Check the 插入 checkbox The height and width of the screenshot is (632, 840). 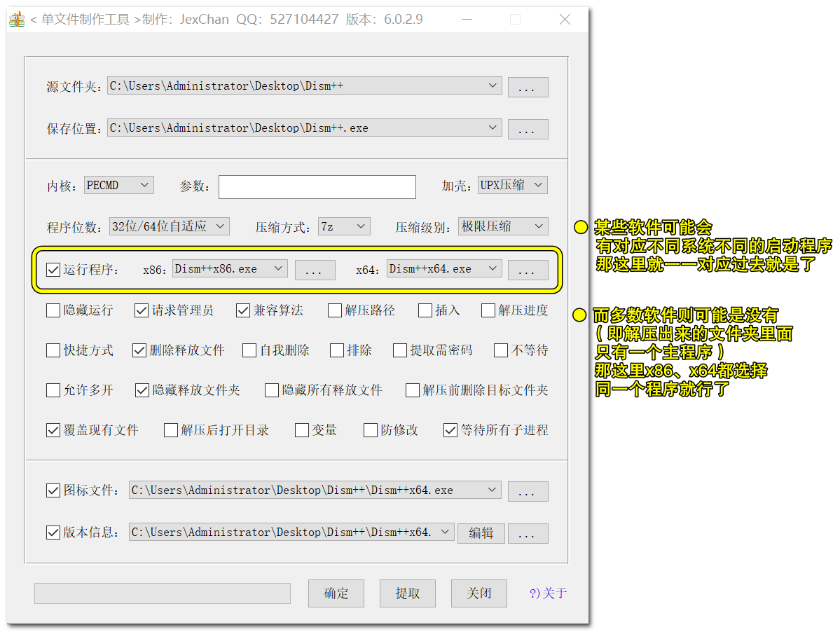[425, 310]
